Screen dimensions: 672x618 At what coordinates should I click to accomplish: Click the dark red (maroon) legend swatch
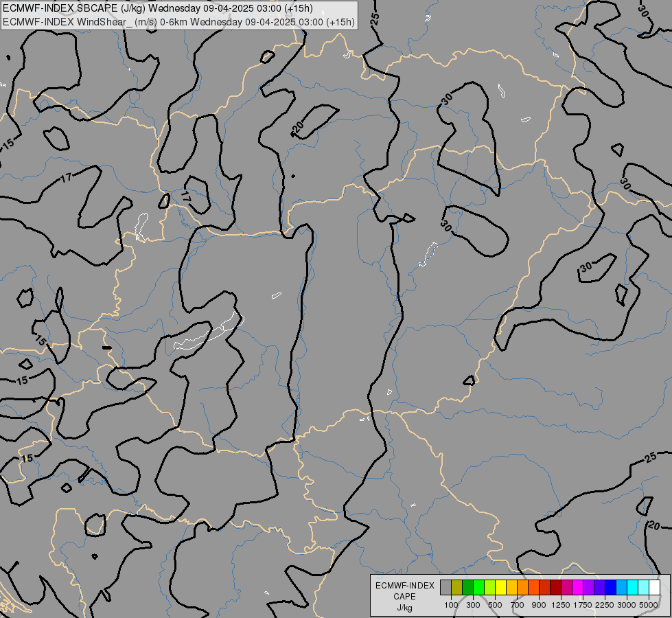555,587
